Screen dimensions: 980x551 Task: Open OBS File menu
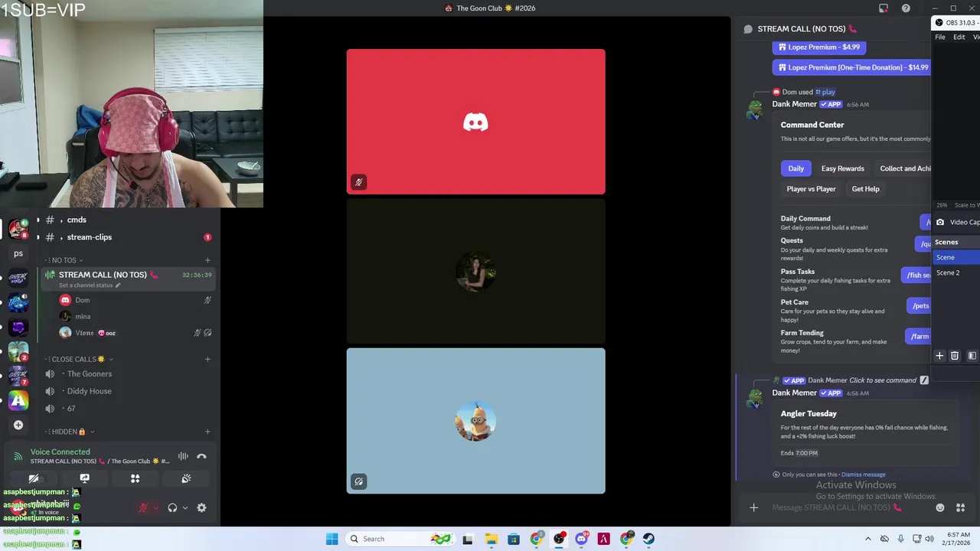pyautogui.click(x=940, y=37)
